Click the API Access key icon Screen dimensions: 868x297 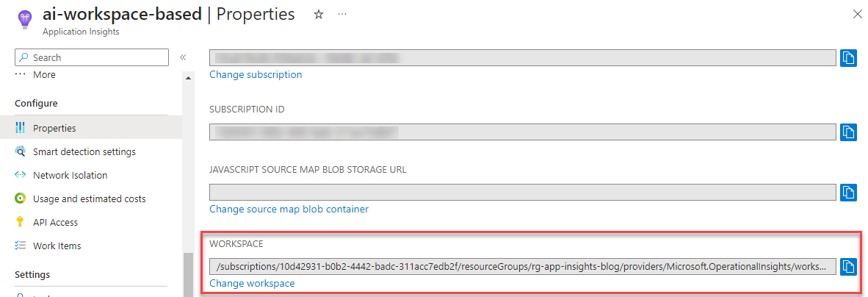coord(21,222)
